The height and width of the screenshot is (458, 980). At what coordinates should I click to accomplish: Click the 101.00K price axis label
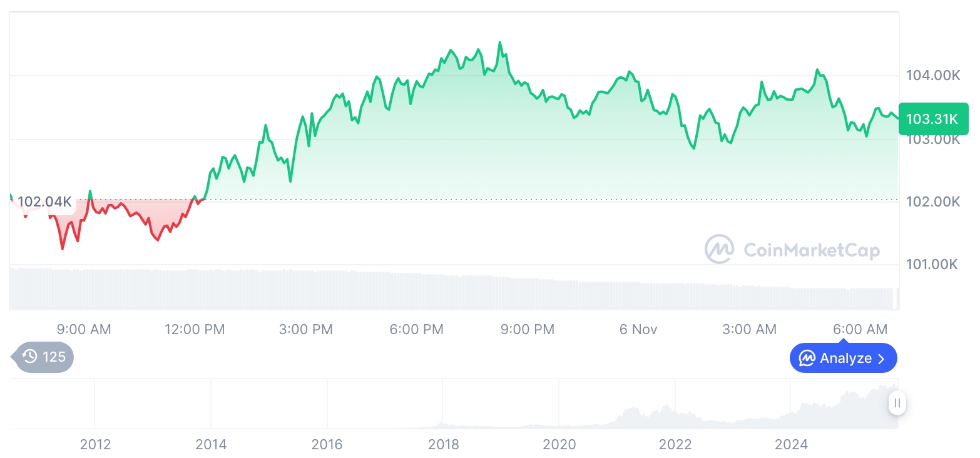pos(932,265)
